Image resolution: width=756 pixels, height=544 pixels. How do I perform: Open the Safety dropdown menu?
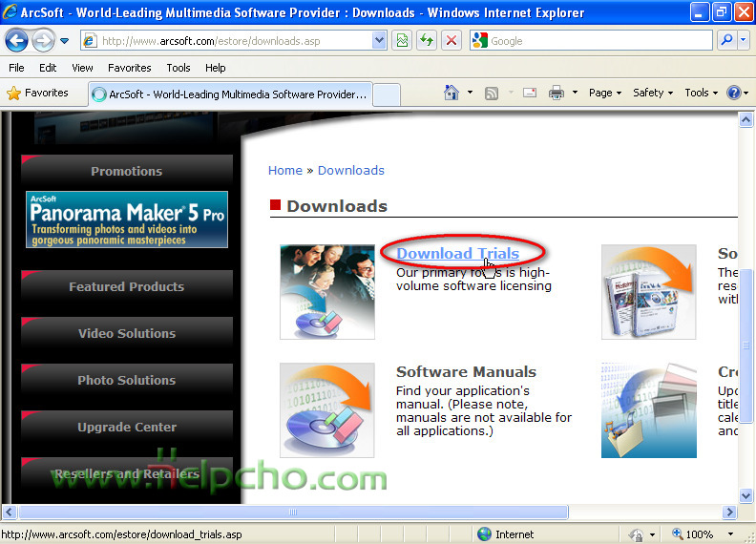coord(653,93)
